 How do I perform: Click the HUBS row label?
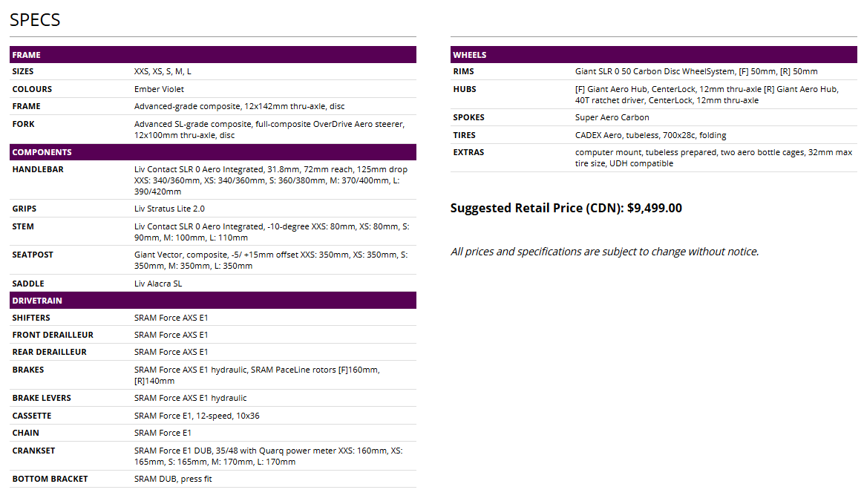[x=465, y=89]
